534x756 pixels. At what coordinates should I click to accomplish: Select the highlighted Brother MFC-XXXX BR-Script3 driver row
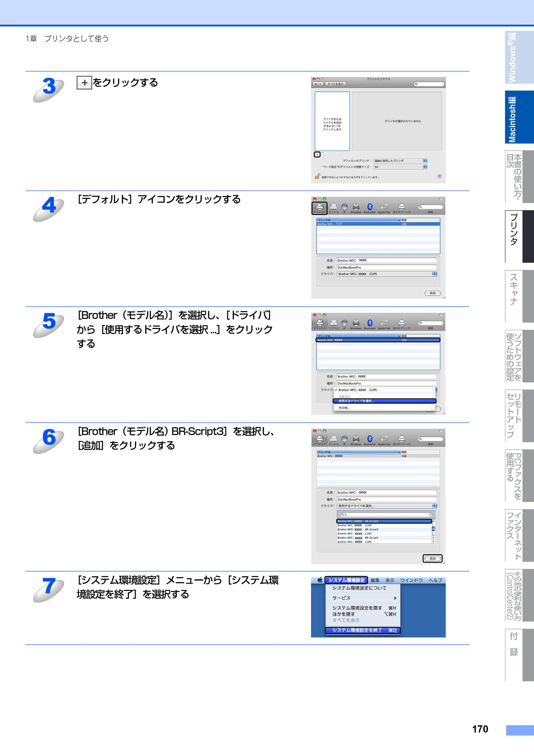pos(384,521)
